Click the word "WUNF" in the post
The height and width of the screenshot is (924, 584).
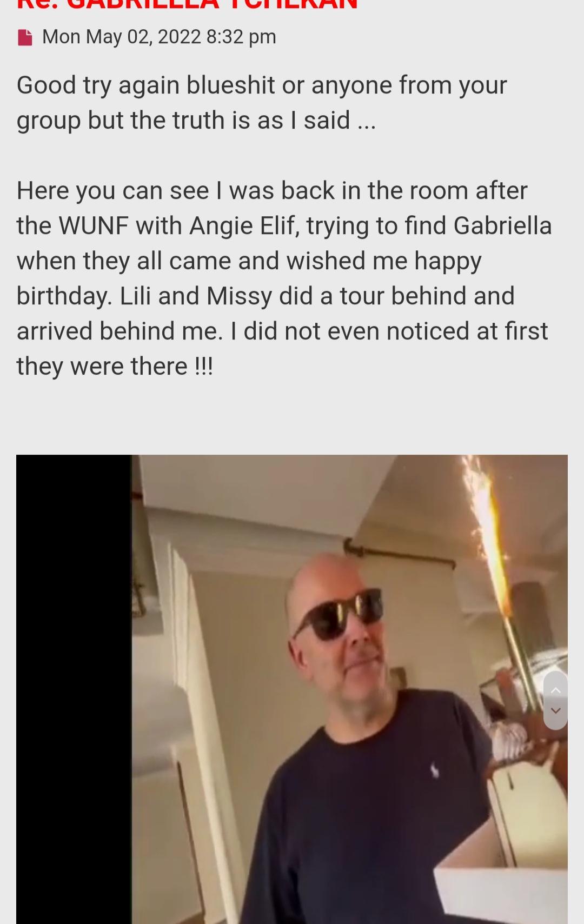pos(94,226)
